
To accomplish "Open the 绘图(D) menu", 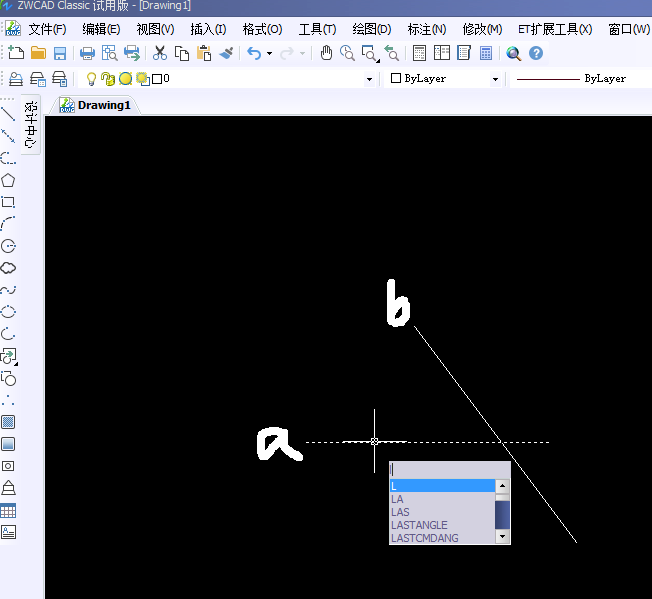I will pos(371,29).
